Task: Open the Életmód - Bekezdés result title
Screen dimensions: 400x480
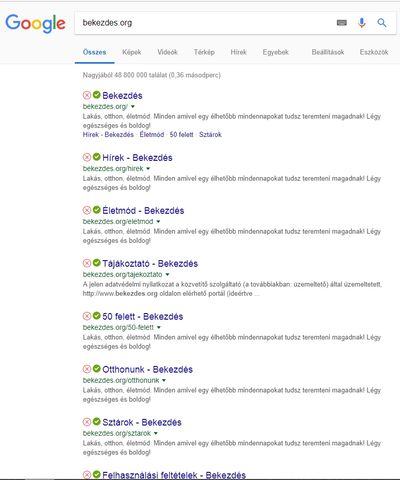Action: tap(143, 211)
